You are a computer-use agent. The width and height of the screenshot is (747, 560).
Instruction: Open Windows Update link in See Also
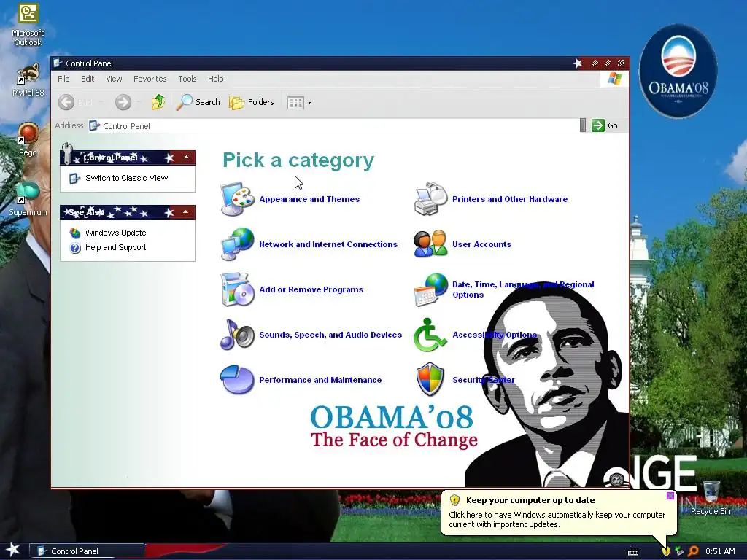point(116,233)
